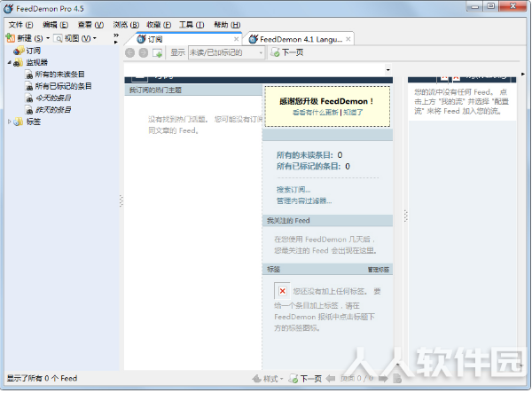The height and width of the screenshot is (393, 532).
Task: Click the top toolbar 下一页 button
Action: coord(287,52)
